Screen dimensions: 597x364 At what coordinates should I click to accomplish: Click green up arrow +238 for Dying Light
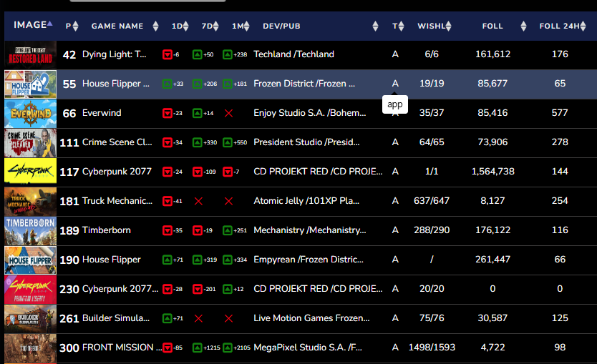coord(228,55)
